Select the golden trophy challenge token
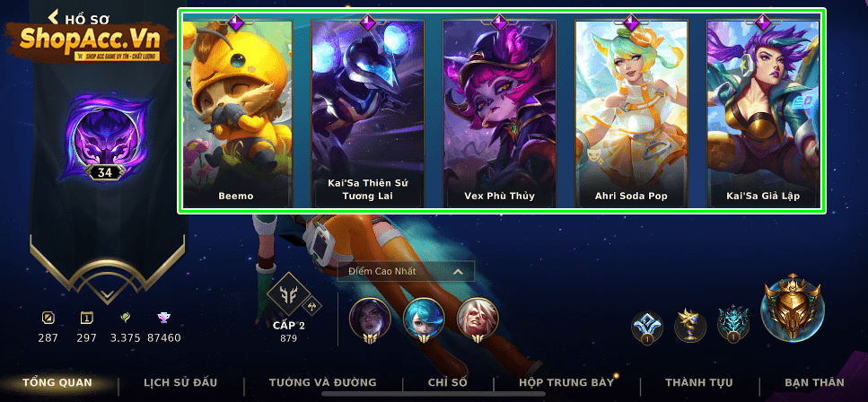Viewport: 868px width, 402px height. (x=689, y=326)
